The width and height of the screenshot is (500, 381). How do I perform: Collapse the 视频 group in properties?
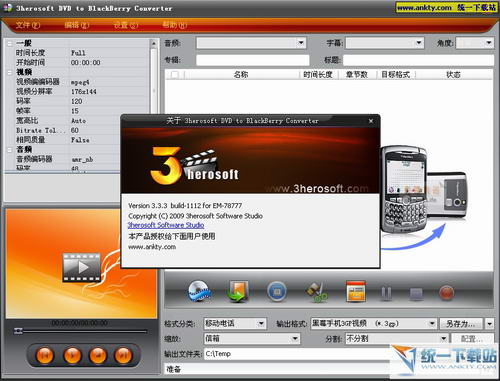10,72
